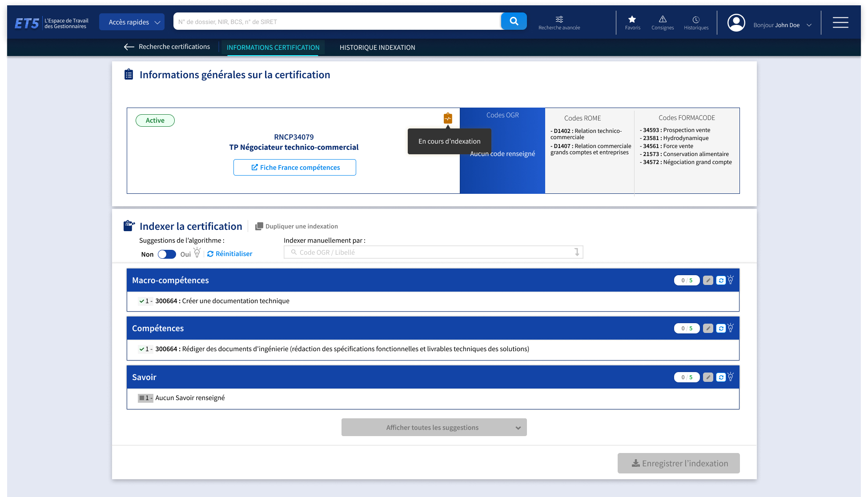Image resolution: width=868 pixels, height=497 pixels.
Task: Toggle checkmark for Créer une documentation technique
Action: [142, 301]
